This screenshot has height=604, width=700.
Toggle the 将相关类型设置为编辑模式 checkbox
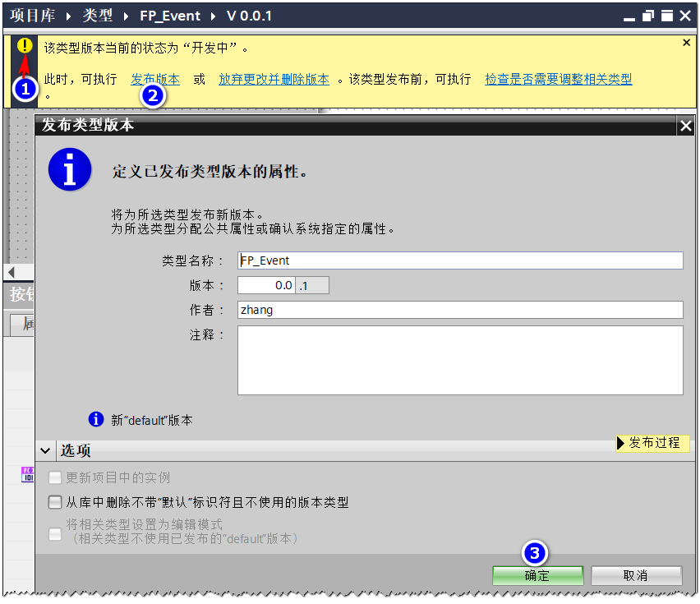point(55,533)
